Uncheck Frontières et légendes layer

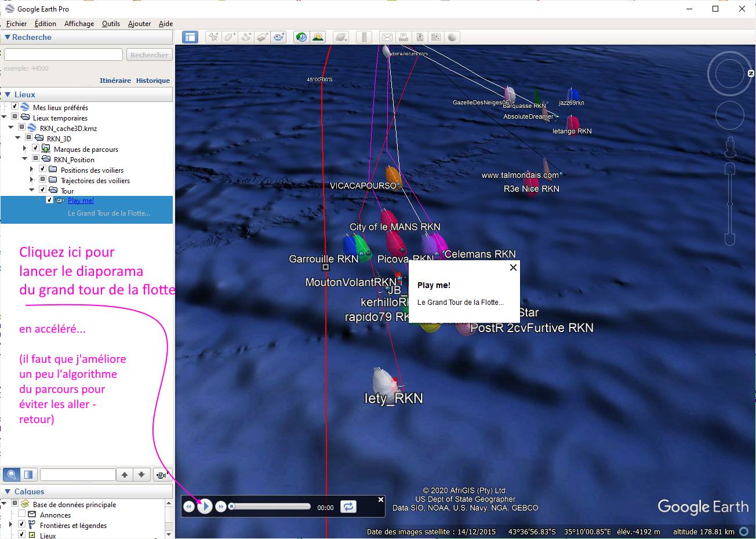click(22, 525)
